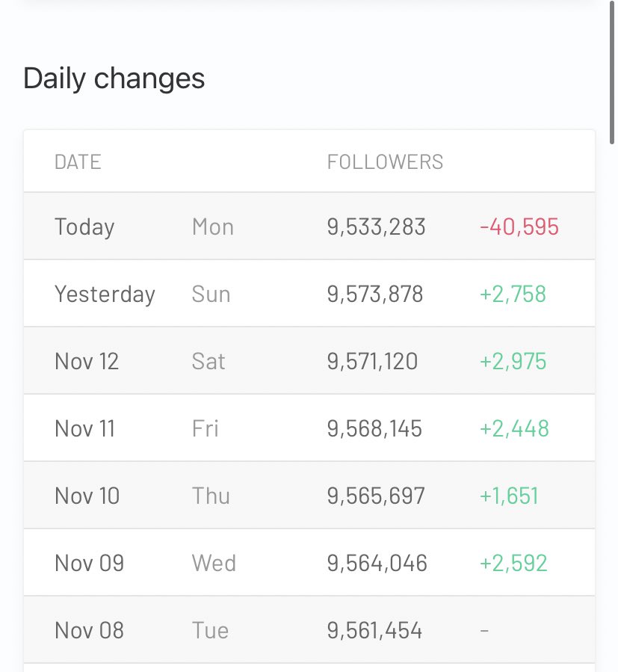The width and height of the screenshot is (618, 672).
Task: Select the Nov 09 date cell
Action: click(89, 563)
